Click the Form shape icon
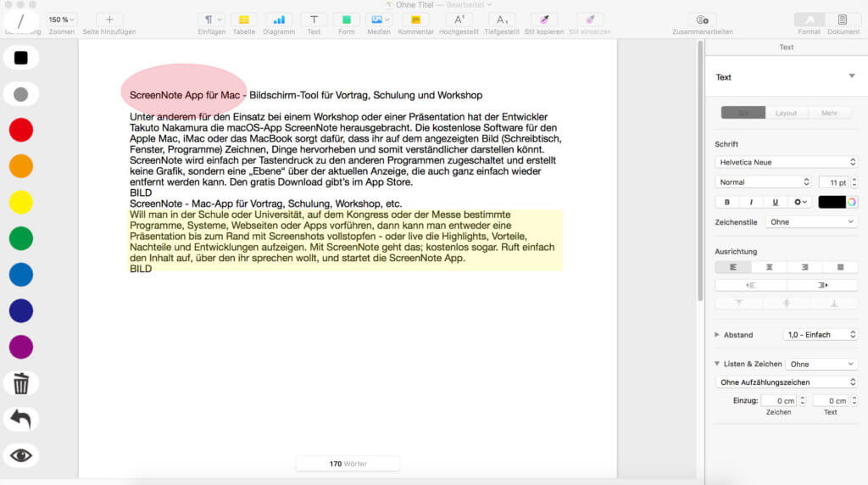Screen dimensions: 868x485 click(x=346, y=20)
